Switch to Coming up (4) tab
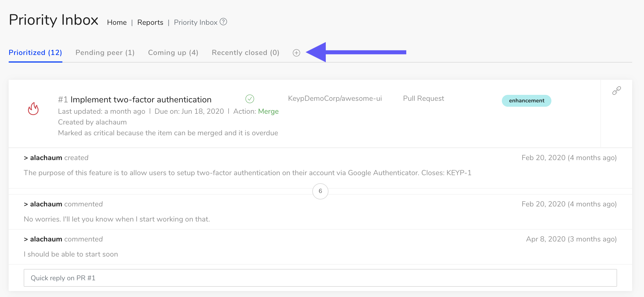Image resolution: width=644 pixels, height=297 pixels. click(173, 53)
